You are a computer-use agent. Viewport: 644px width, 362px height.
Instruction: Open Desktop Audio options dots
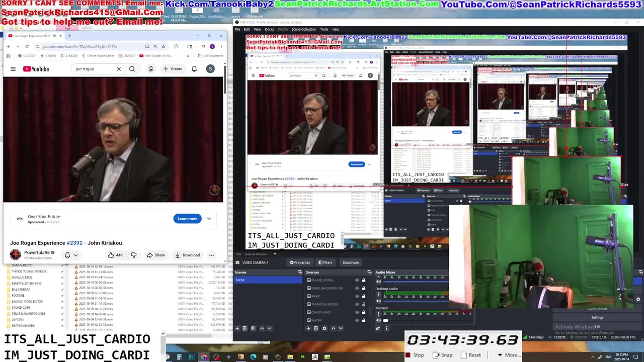(x=379, y=295)
